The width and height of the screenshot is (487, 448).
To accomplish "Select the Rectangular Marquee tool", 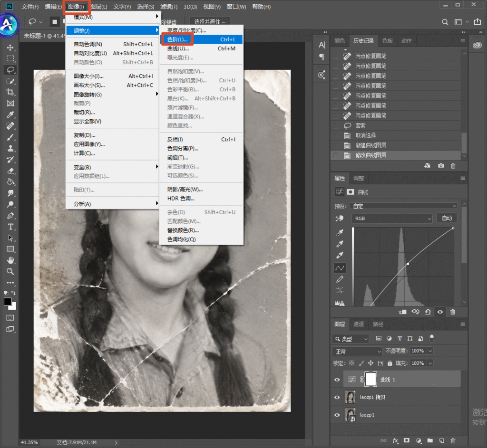I will (10, 58).
